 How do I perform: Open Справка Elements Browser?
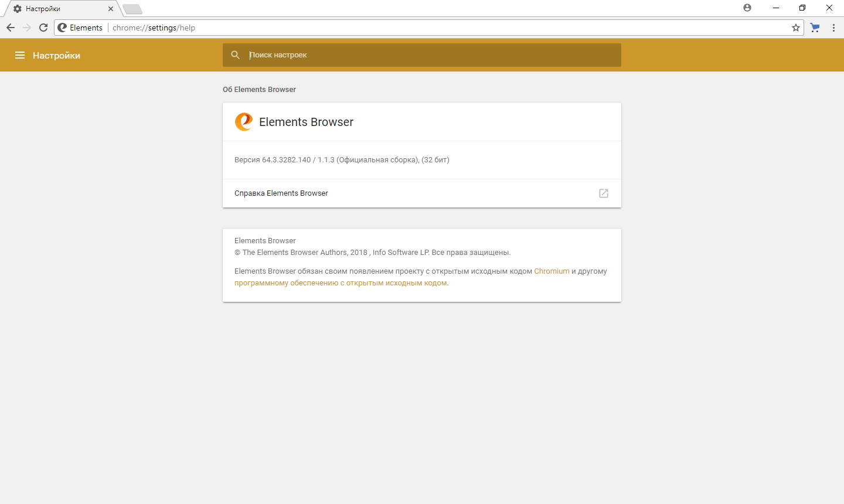pos(281,193)
